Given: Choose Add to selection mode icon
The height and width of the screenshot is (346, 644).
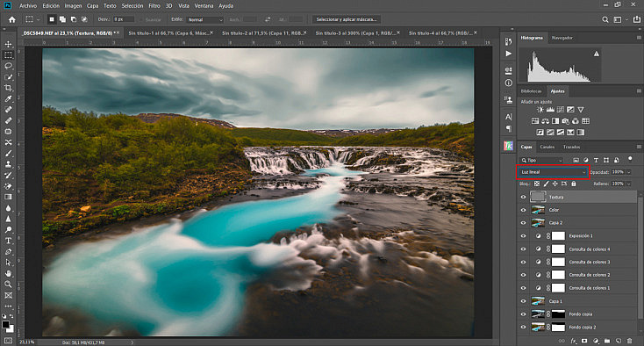Looking at the screenshot, I should click(62, 19).
